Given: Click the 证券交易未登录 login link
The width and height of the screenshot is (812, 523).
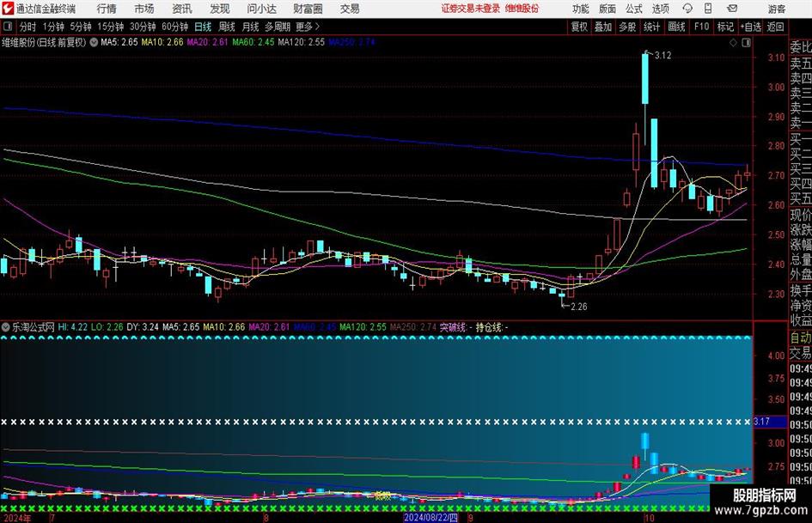Looking at the screenshot, I should tap(471, 9).
